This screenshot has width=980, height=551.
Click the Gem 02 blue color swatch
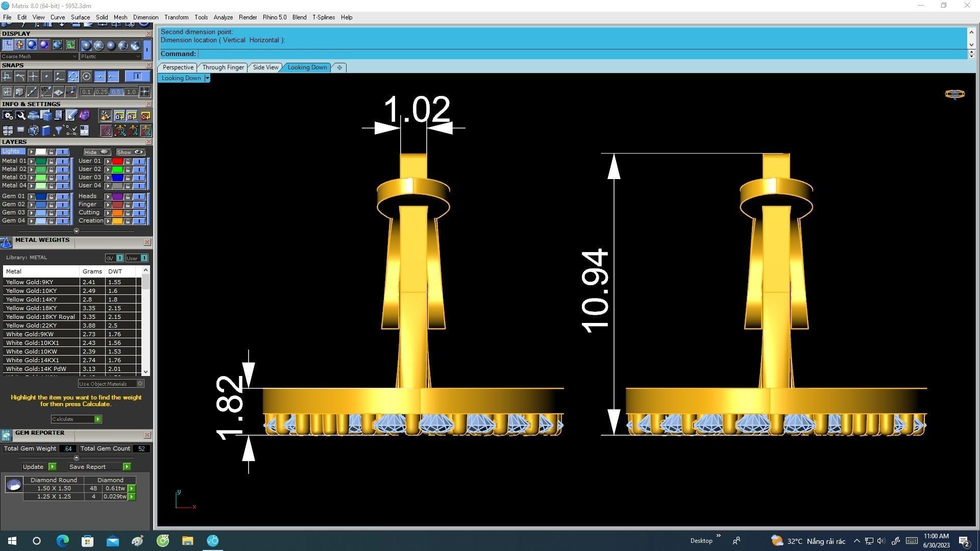coord(41,205)
